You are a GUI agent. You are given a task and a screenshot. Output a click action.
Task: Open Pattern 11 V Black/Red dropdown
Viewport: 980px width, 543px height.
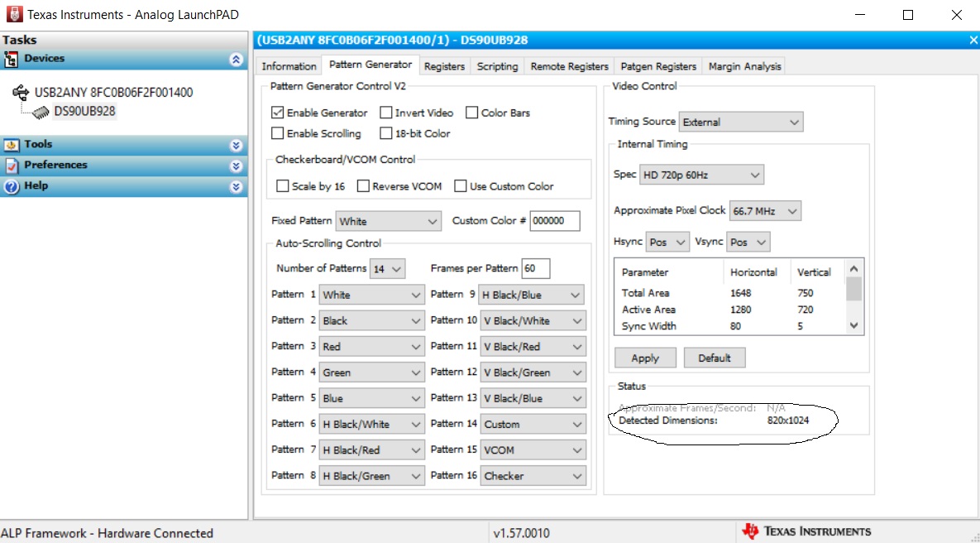[533, 347]
